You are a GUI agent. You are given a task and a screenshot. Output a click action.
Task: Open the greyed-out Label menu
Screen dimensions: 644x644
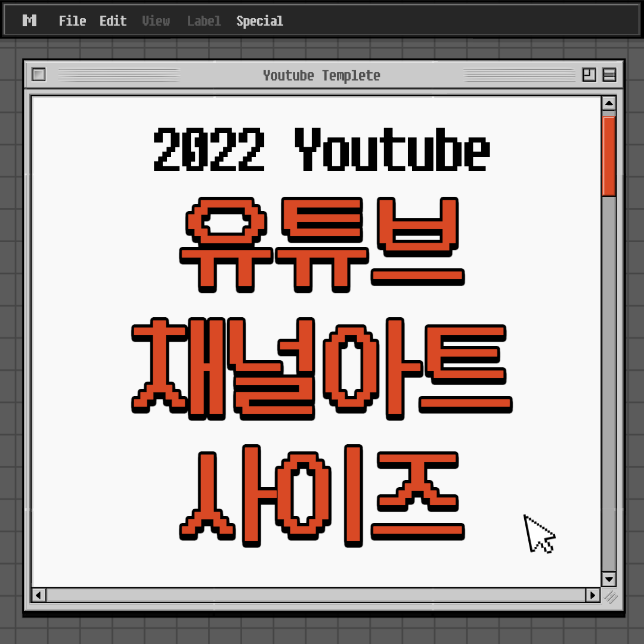pyautogui.click(x=204, y=20)
